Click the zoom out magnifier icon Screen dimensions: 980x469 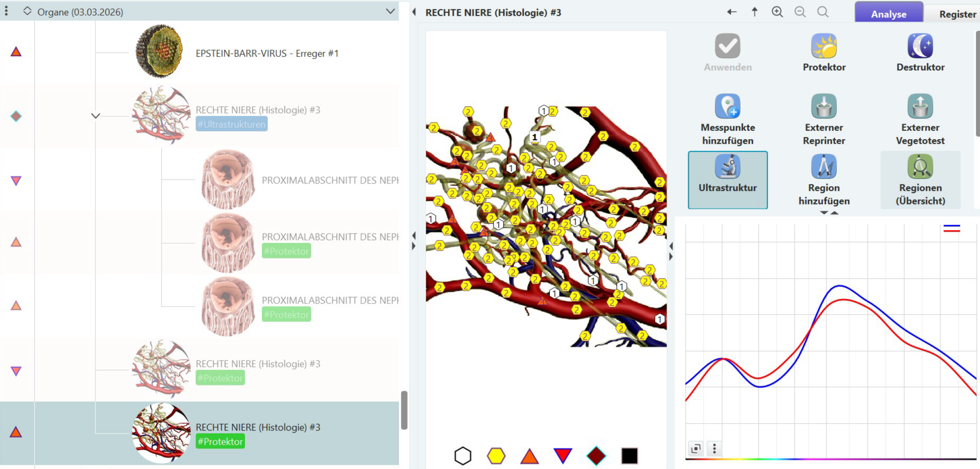click(x=800, y=12)
